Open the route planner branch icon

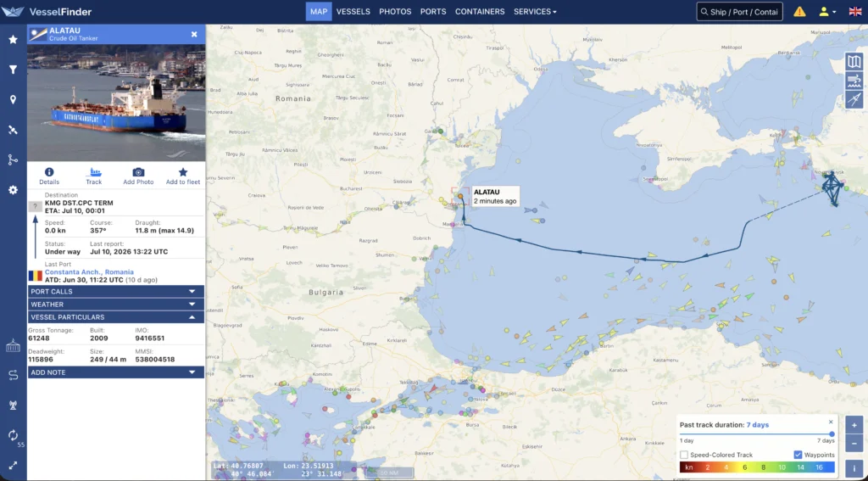(x=14, y=159)
